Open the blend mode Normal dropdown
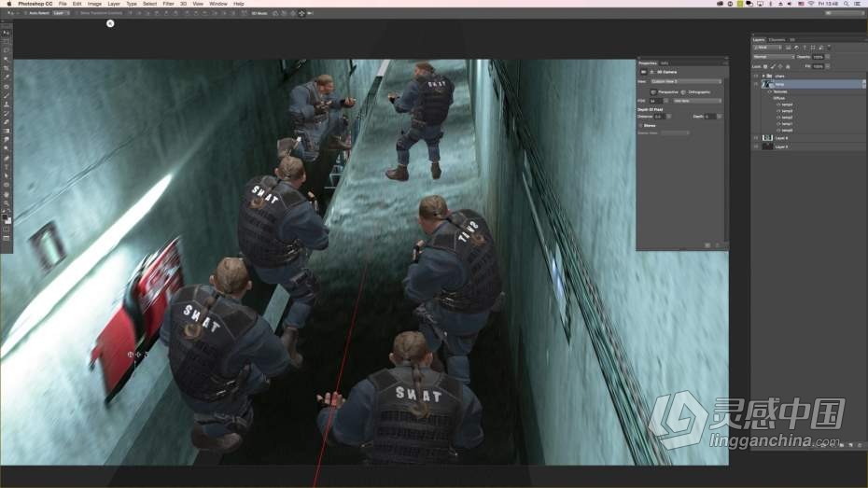The height and width of the screenshot is (488, 868). [774, 56]
